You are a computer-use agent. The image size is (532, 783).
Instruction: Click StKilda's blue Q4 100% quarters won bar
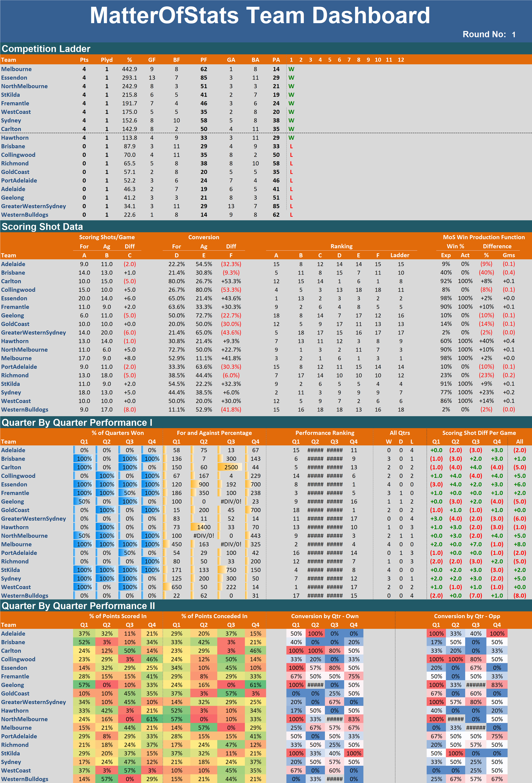coord(152,570)
